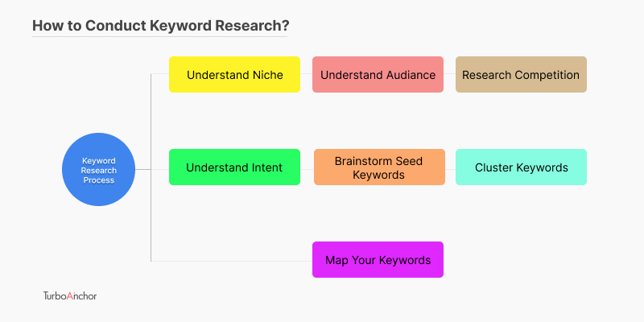The image size is (644, 322).
Task: Click the blue Keyword Research Process circle
Action: click(x=98, y=169)
